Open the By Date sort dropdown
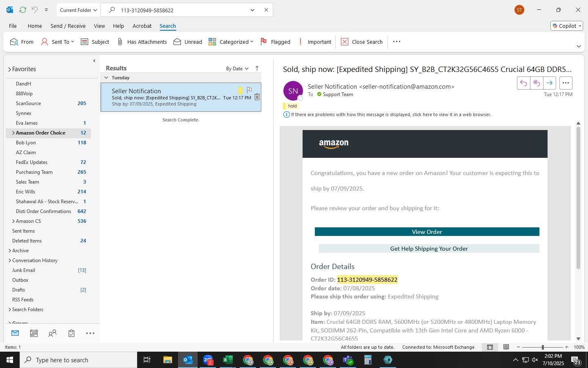Image resolution: width=588 pixels, height=368 pixels. (x=237, y=69)
